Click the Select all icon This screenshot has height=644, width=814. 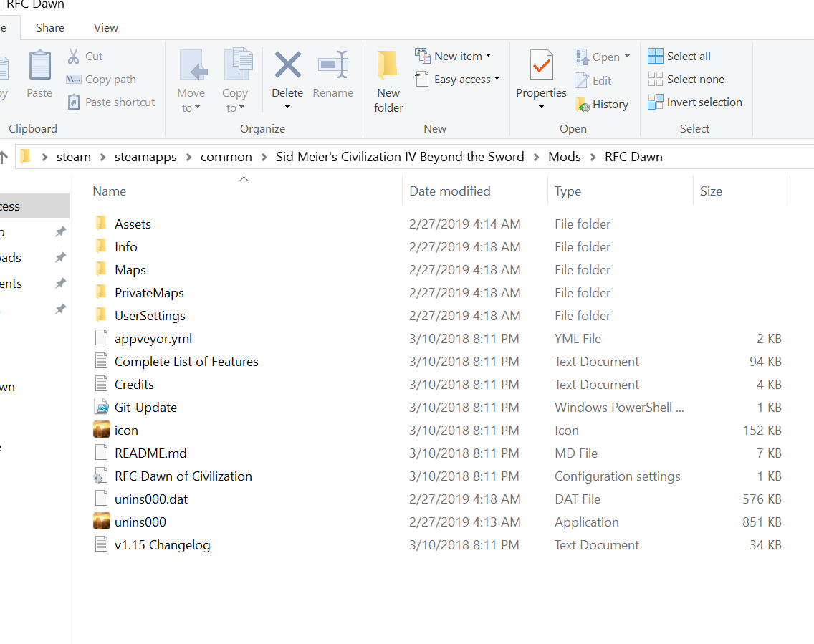(655, 56)
